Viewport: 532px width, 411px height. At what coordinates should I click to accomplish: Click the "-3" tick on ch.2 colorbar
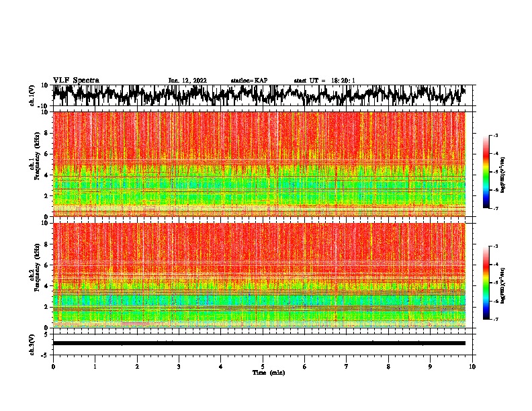[496, 246]
